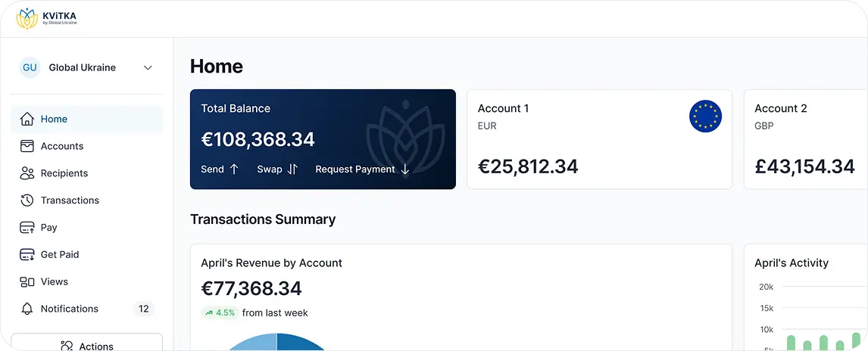Go to Transactions in the sidebar
The width and height of the screenshot is (868, 351).
tap(70, 200)
